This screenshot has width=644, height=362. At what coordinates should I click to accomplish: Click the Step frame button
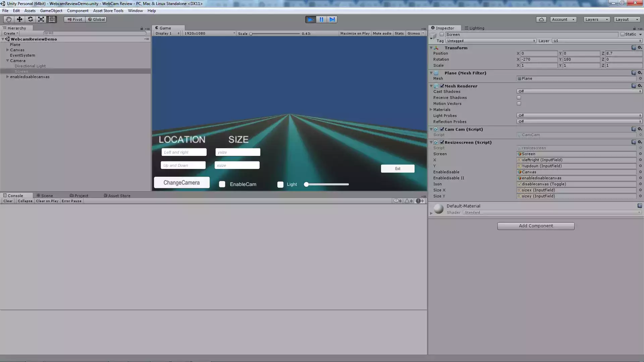(332, 19)
